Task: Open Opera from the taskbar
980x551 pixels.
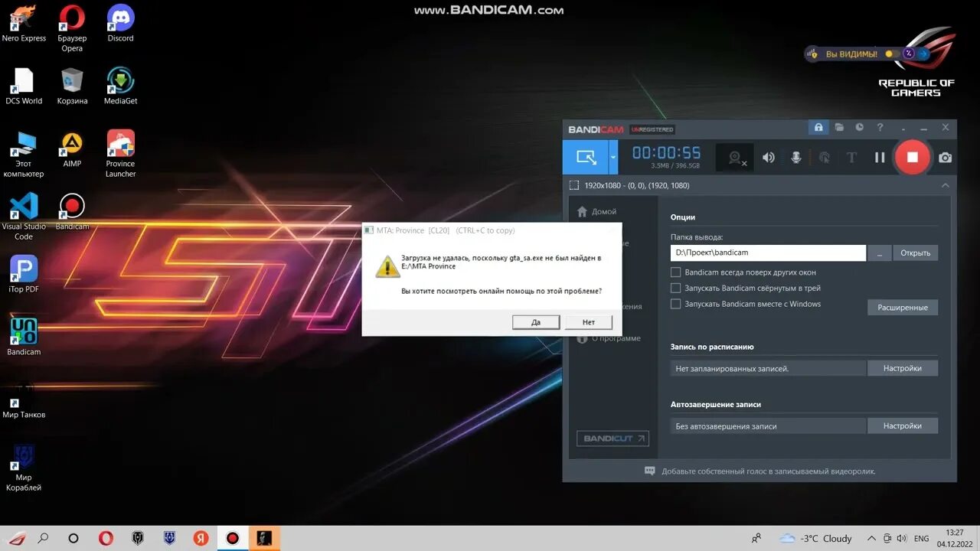Action: point(106,538)
